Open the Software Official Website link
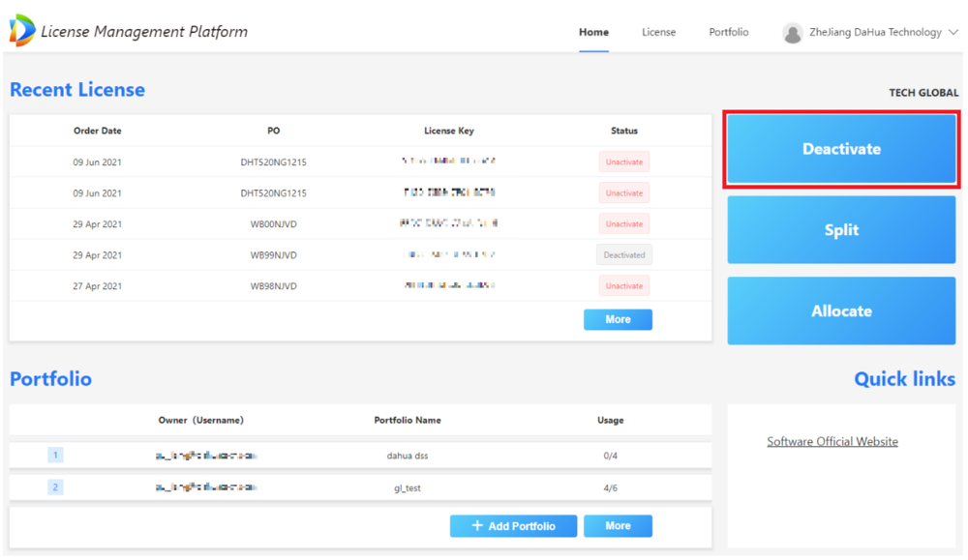This screenshot has height=560, width=968. click(832, 441)
